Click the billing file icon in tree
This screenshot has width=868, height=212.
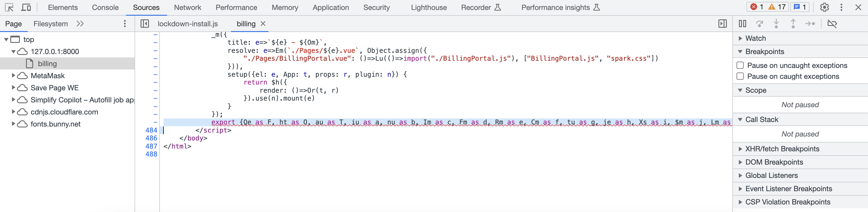(30, 63)
